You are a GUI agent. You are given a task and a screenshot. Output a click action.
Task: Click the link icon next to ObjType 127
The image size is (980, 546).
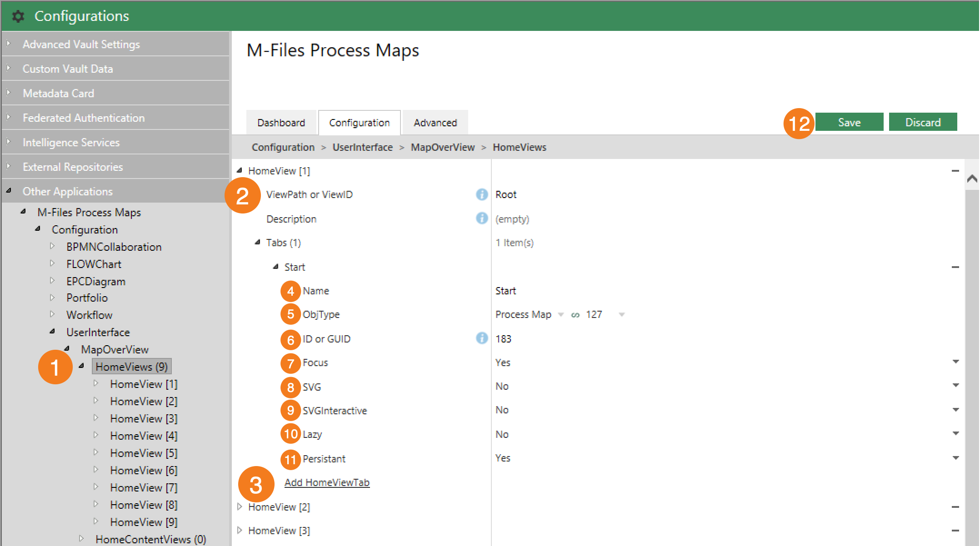pos(575,315)
